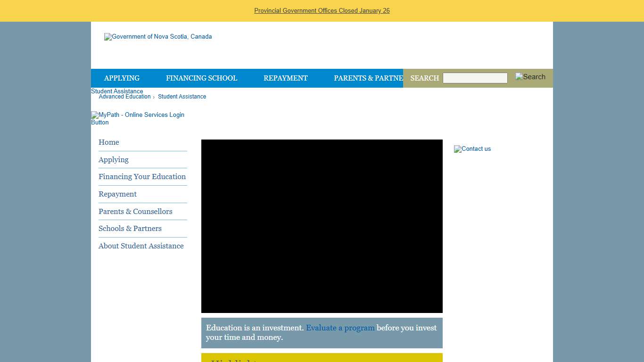Select Repayment in the sidebar

pos(117,194)
